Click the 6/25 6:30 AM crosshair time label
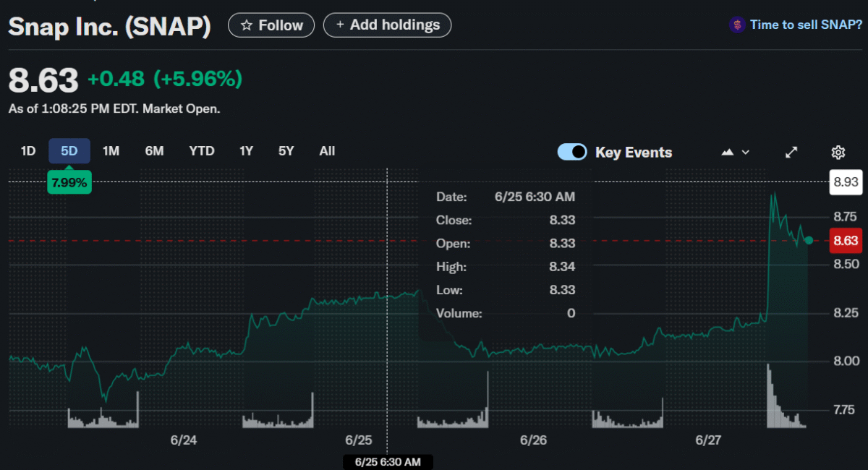The image size is (868, 470). point(388,461)
